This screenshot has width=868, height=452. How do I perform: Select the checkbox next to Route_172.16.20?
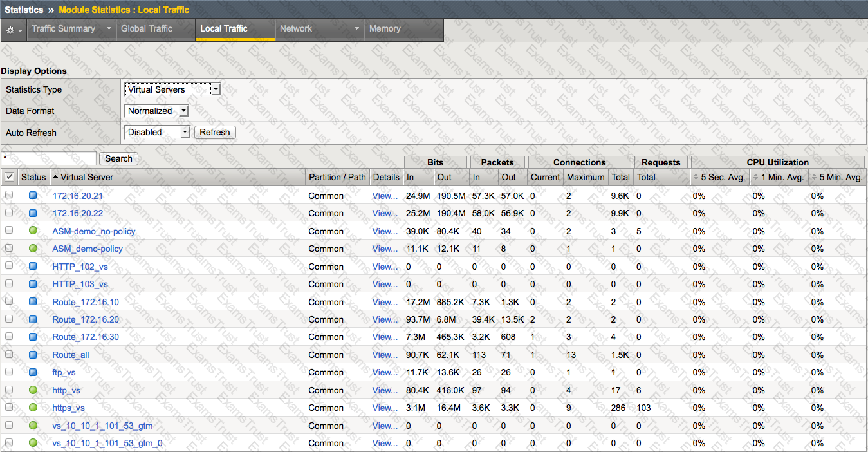pos(9,319)
